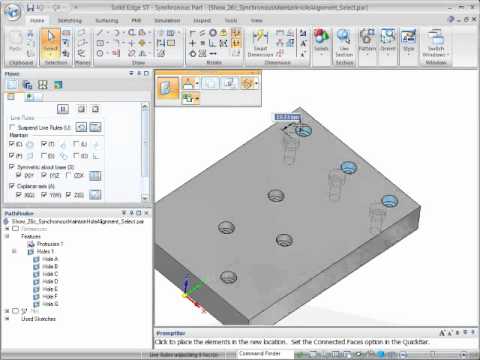Click the pause button in Live Rules panel
This screenshot has height=360, width=480.
click(x=63, y=109)
